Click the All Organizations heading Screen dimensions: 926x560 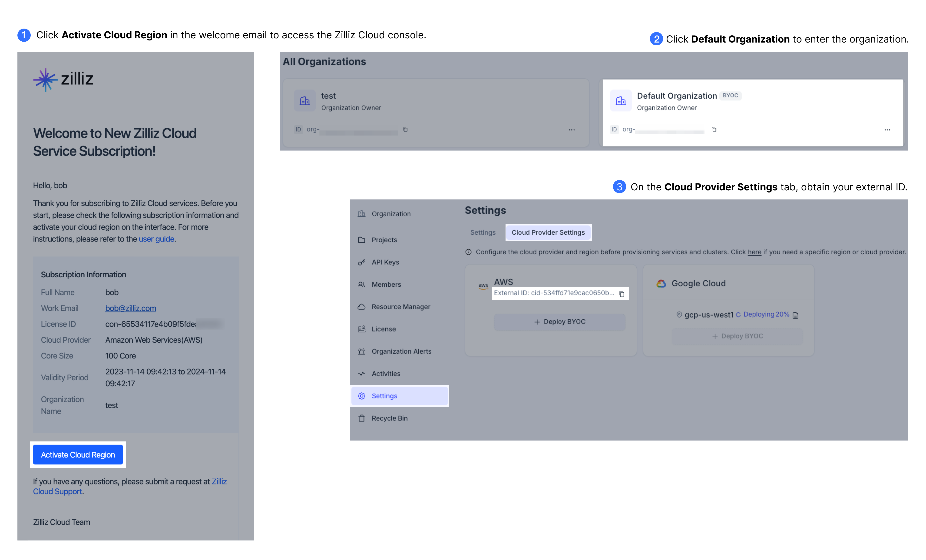[324, 61]
